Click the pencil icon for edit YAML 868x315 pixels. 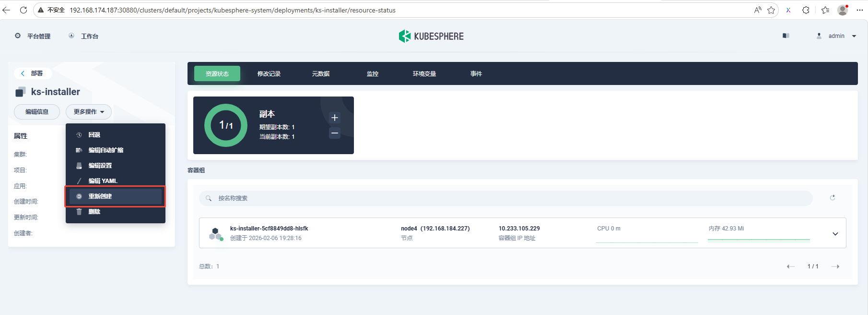pyautogui.click(x=79, y=181)
